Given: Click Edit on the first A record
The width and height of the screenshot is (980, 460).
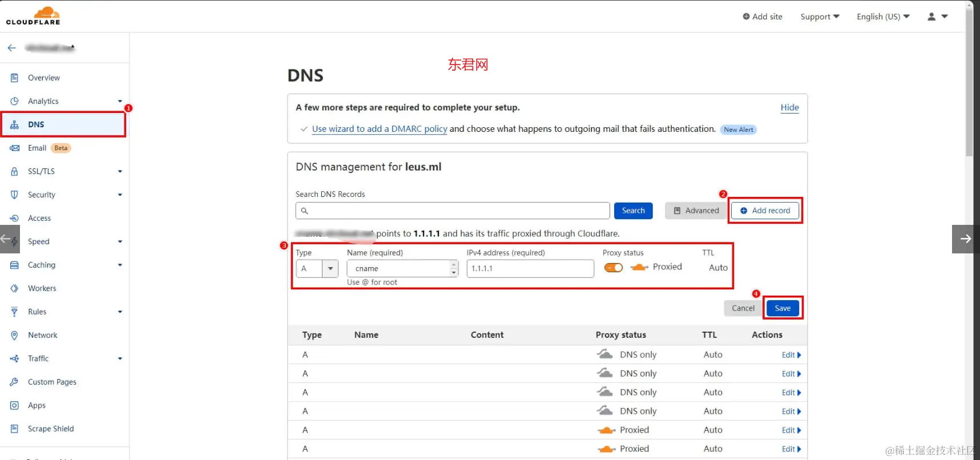Looking at the screenshot, I should 791,355.
